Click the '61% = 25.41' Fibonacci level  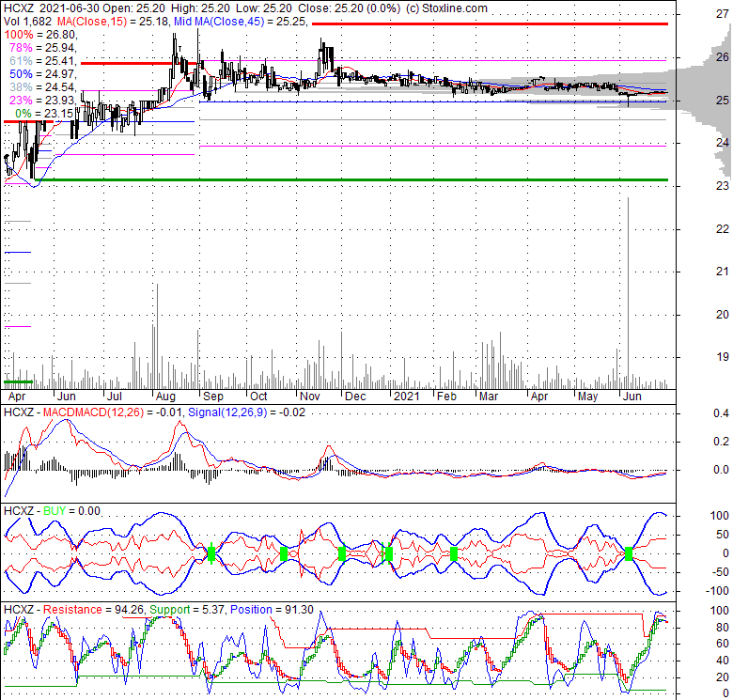pos(42,61)
